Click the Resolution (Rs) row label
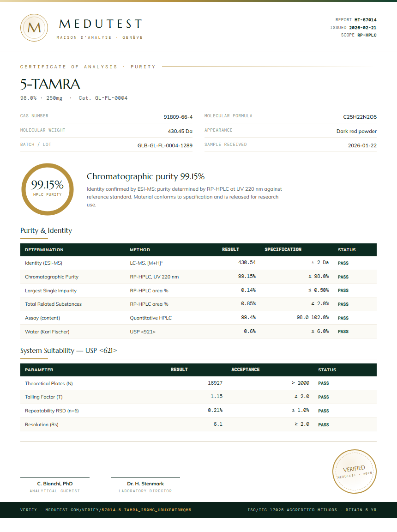This screenshot has height=532, width=397. click(42, 425)
